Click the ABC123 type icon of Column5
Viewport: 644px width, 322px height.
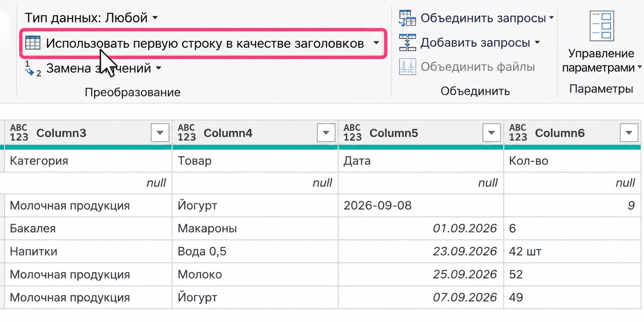point(352,133)
